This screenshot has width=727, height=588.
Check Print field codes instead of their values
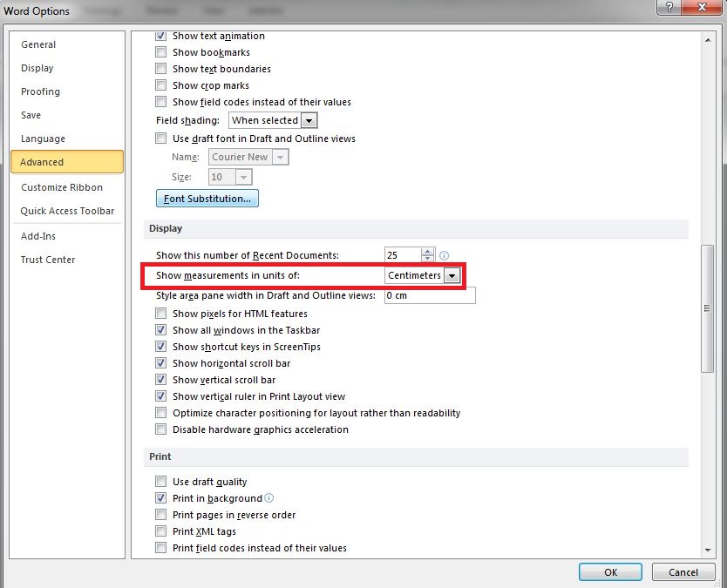(161, 548)
